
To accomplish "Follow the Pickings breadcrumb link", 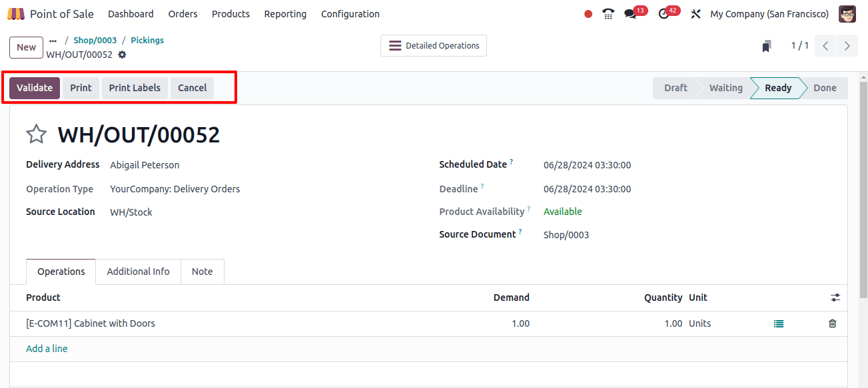I will tap(147, 41).
